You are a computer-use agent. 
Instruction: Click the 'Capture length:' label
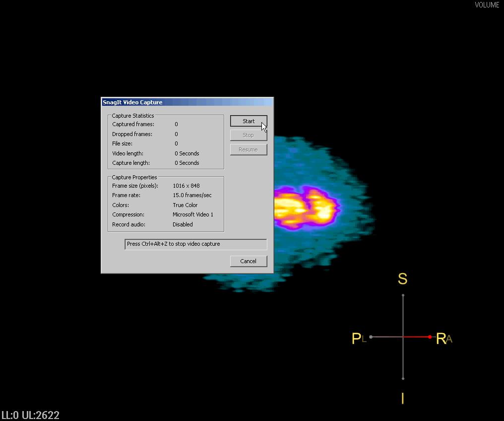(131, 163)
